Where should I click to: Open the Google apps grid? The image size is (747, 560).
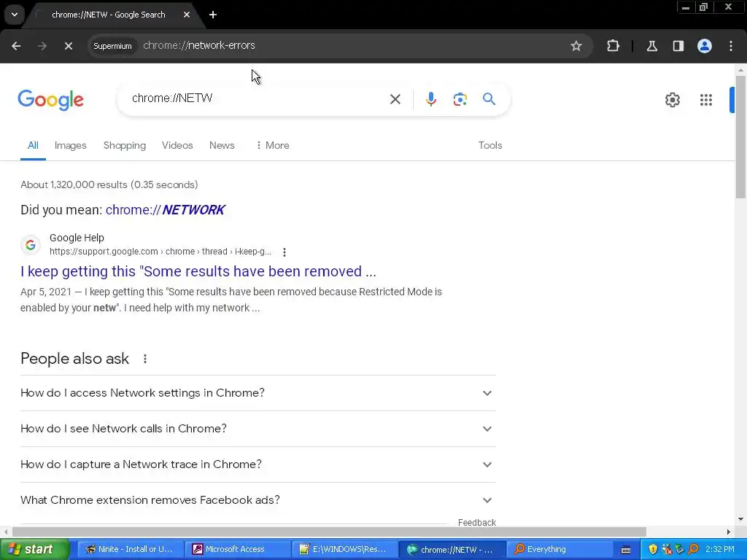tap(705, 99)
